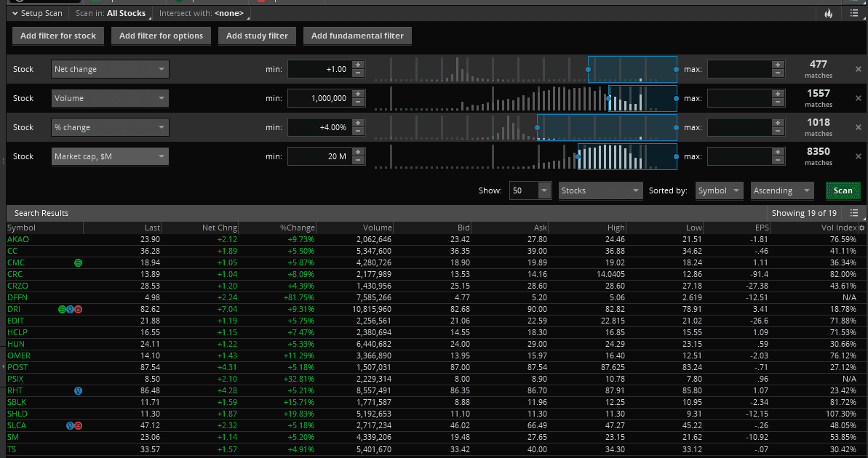
Task: Click the flame icon in the top bar
Action: [x=828, y=13]
